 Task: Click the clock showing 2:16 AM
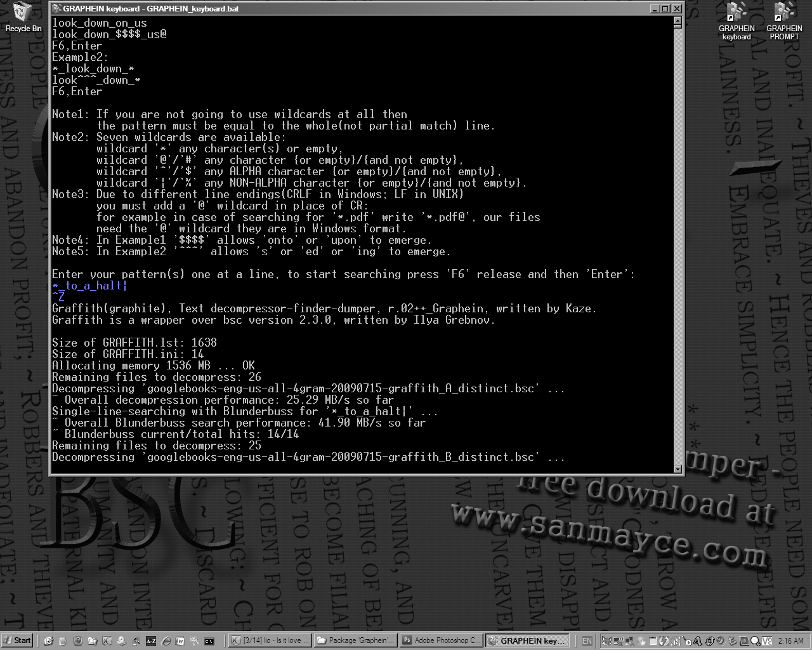pos(790,641)
